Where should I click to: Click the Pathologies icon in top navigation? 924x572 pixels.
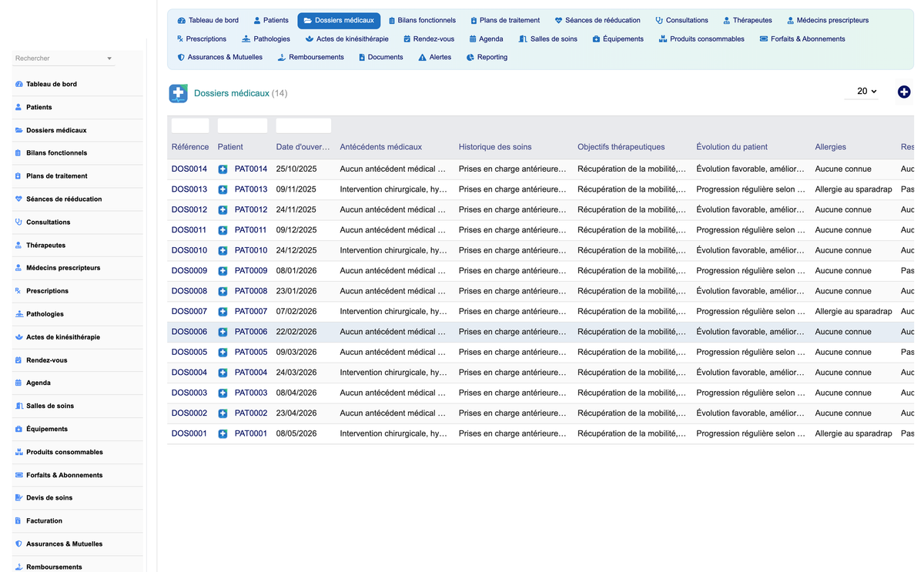[x=246, y=38]
